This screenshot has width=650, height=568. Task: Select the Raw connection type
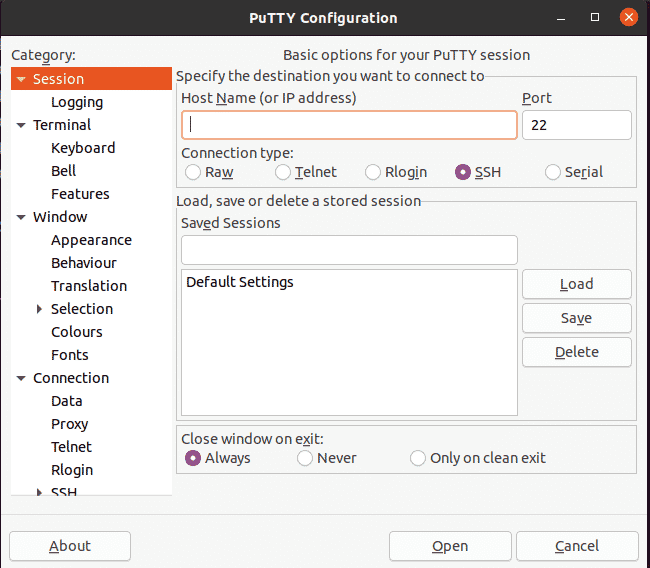[x=193, y=172]
